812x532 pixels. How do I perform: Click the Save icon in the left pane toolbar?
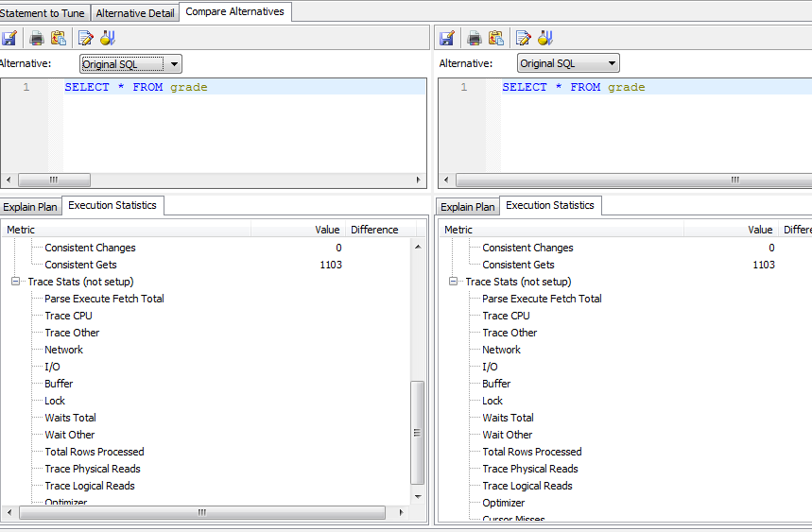[x=9, y=39]
